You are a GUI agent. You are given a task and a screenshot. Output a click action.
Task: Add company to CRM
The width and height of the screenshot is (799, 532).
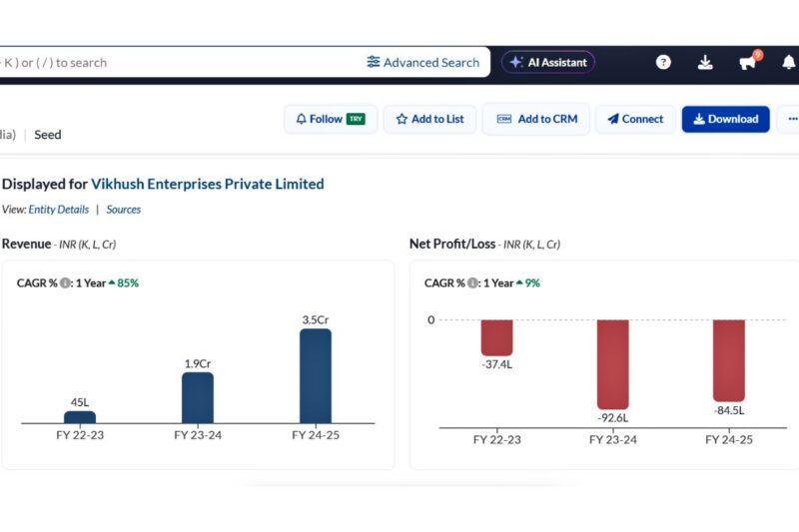pyautogui.click(x=536, y=119)
